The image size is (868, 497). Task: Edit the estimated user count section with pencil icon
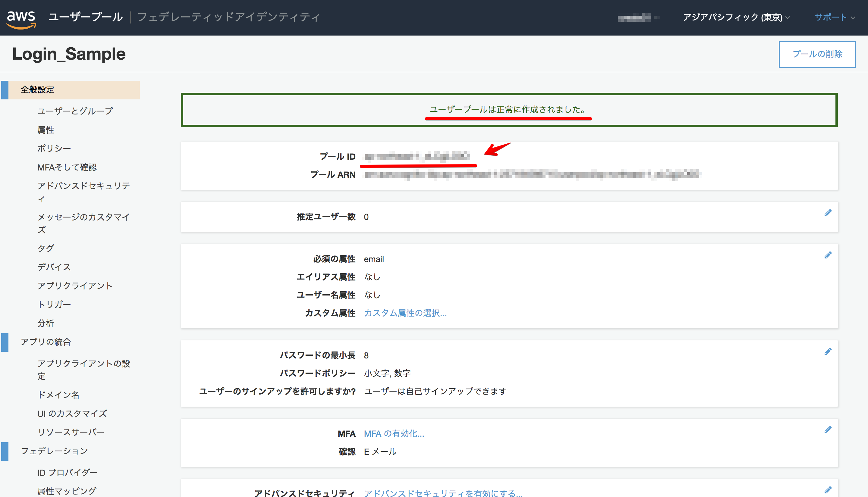click(828, 213)
